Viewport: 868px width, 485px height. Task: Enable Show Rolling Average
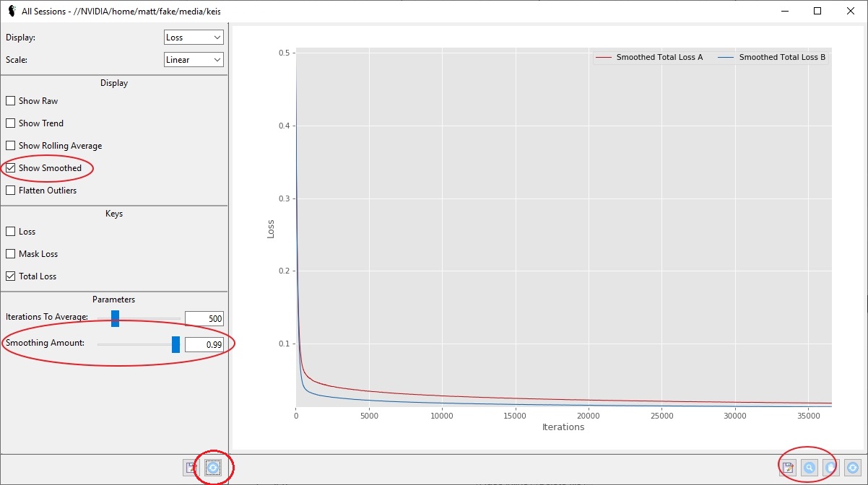pyautogui.click(x=11, y=146)
